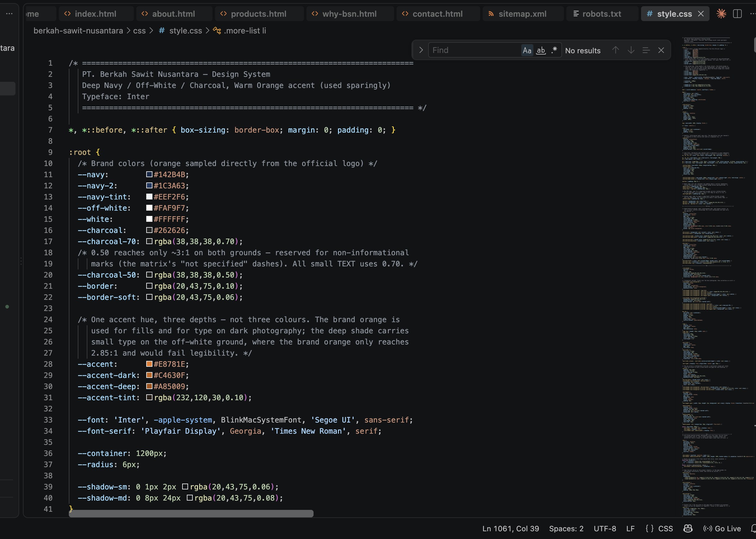Click line number 9 in gutter

(50, 152)
